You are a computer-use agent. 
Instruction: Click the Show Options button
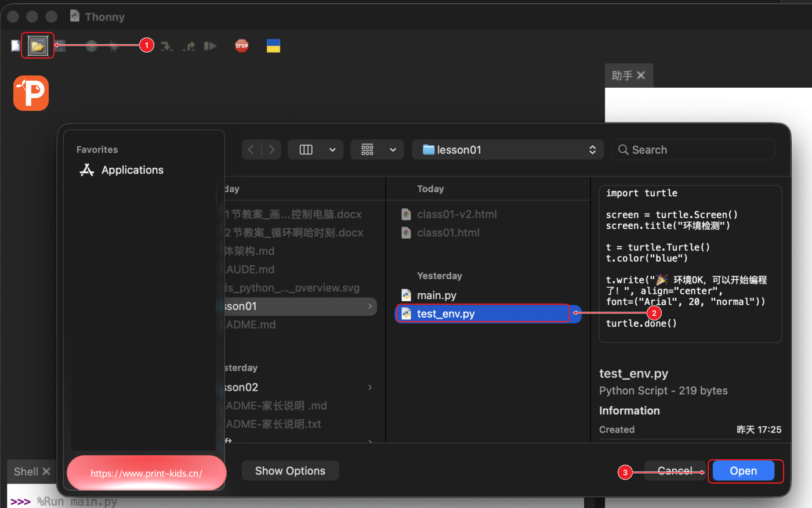click(x=290, y=471)
